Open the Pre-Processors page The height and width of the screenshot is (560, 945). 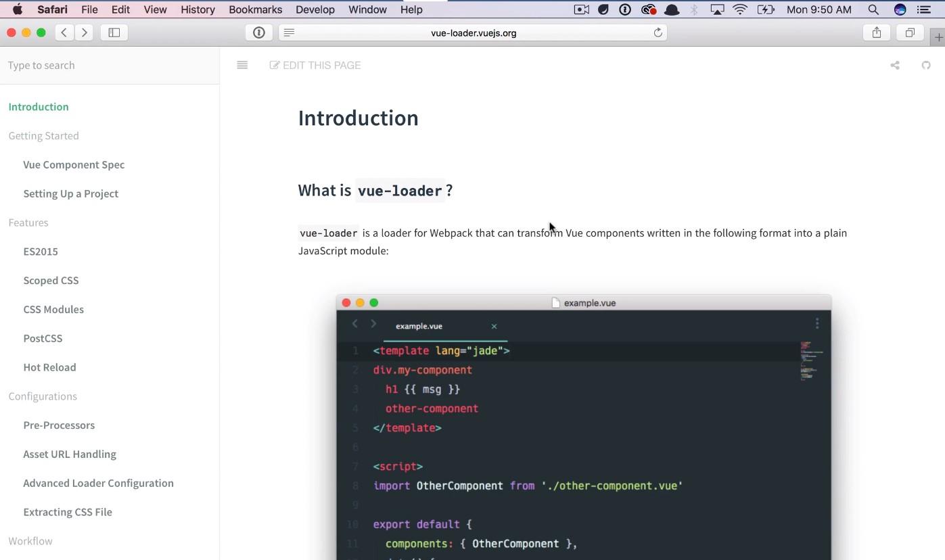click(x=59, y=425)
